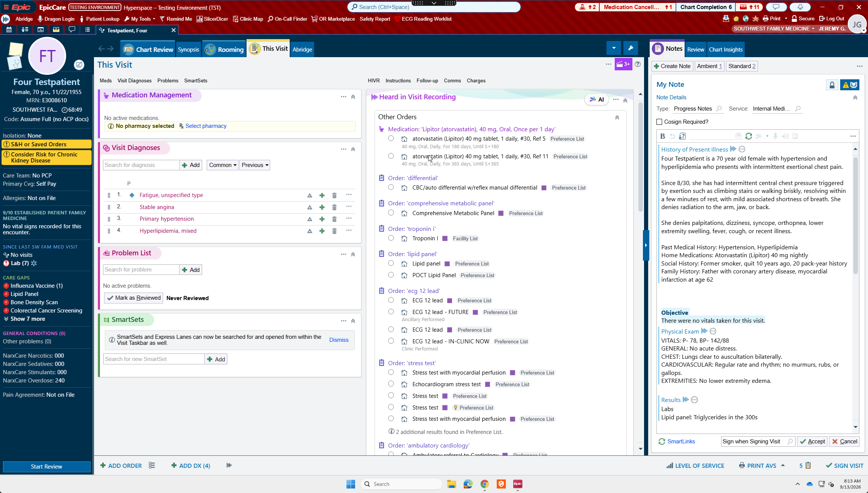The image size is (868, 493).
Task: Click the Bold formatting icon
Action: pos(663,136)
